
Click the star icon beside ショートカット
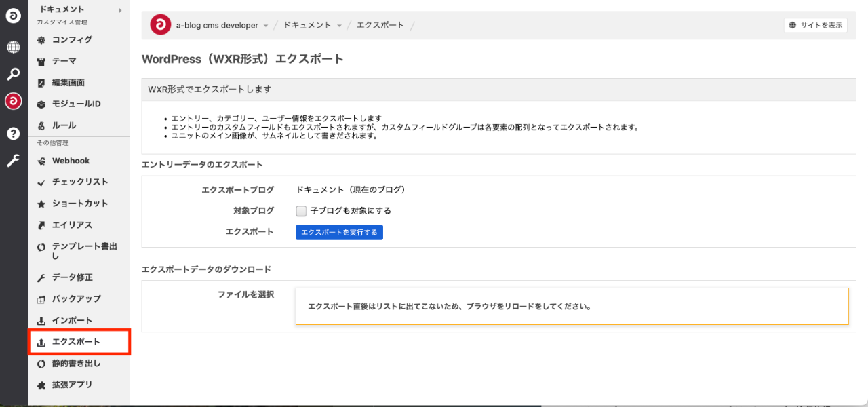pos(41,203)
